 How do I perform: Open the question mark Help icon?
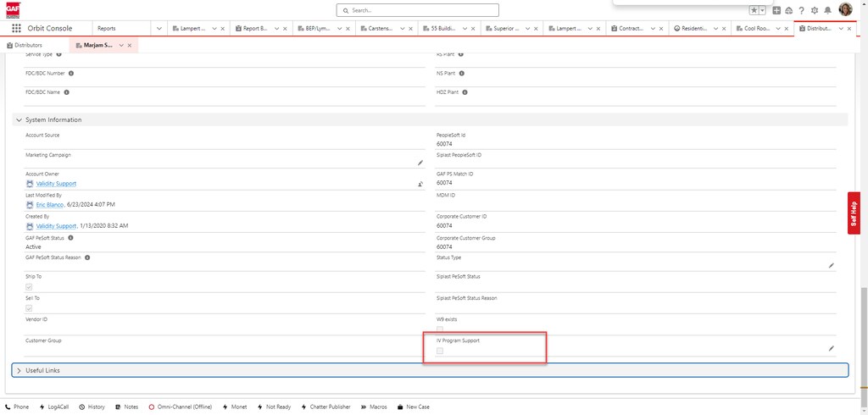coord(801,10)
